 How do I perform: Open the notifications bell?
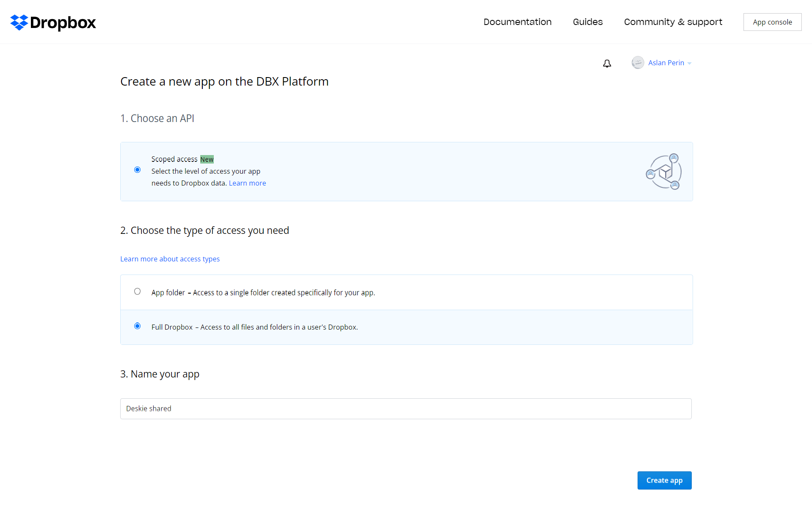pyautogui.click(x=607, y=64)
